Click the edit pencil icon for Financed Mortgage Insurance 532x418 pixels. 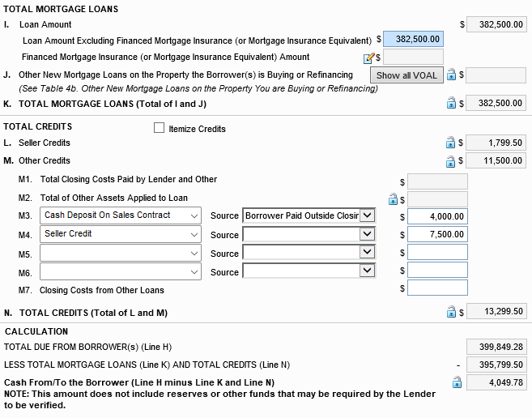point(368,58)
